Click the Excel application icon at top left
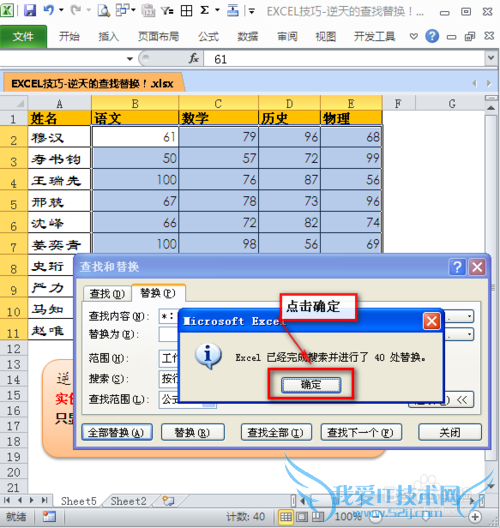500x528 pixels. pos(7,10)
